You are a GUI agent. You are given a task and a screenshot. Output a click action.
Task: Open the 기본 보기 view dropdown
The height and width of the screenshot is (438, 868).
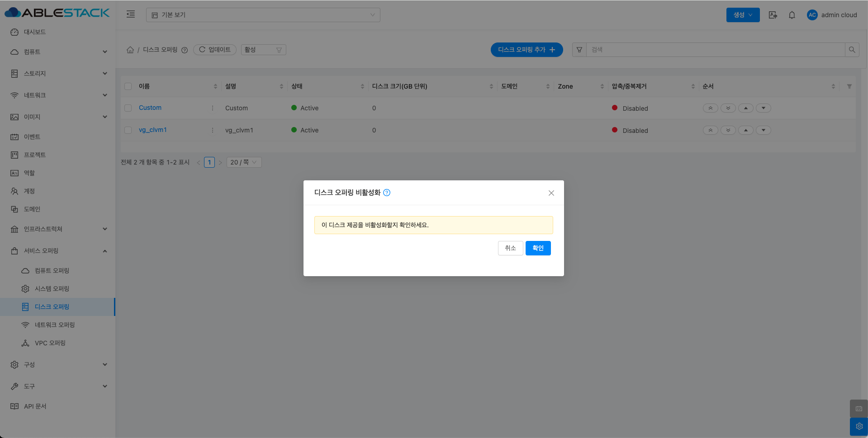point(263,15)
